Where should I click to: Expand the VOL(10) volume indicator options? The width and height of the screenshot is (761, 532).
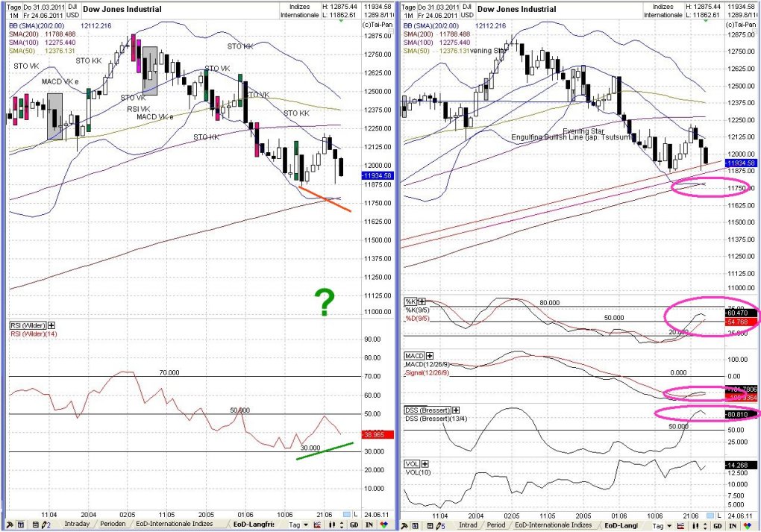tap(425, 463)
